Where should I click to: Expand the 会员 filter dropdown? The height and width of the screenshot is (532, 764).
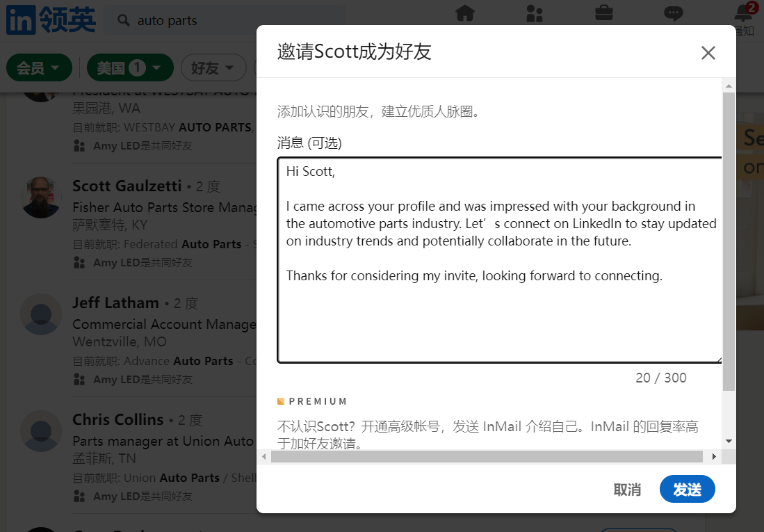coord(39,67)
